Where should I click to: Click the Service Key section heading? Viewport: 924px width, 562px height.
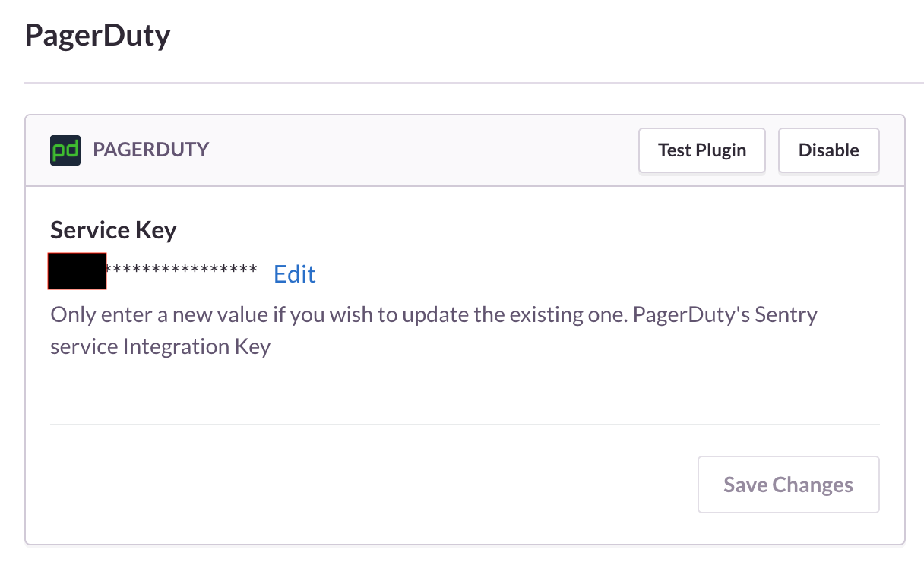(x=112, y=229)
